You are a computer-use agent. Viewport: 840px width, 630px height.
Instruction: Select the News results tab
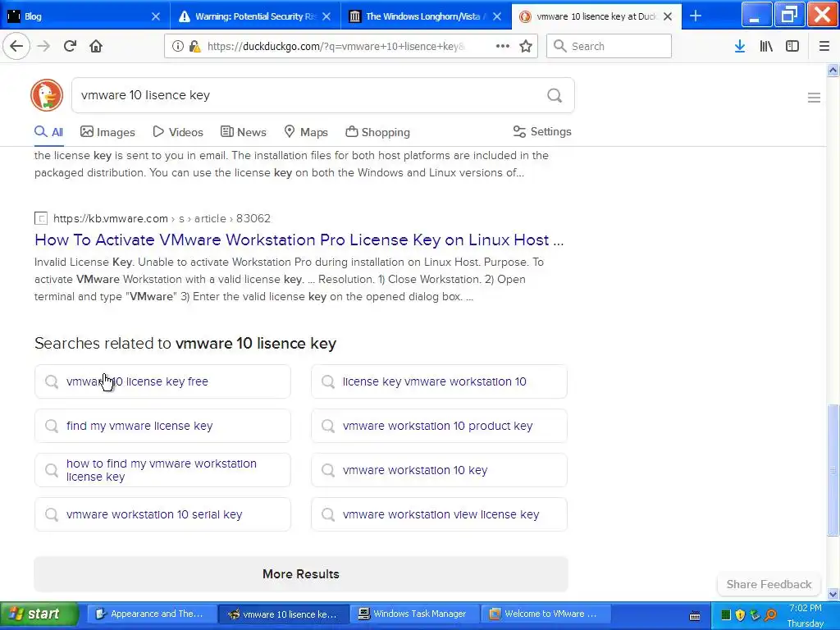click(243, 132)
